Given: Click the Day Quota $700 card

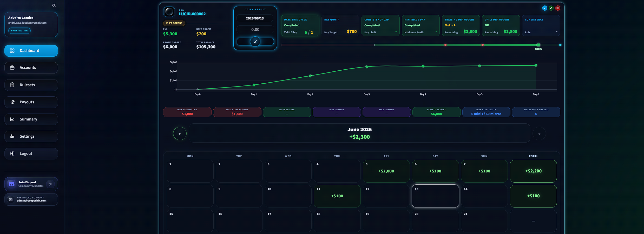Looking at the screenshot, I should point(340,25).
